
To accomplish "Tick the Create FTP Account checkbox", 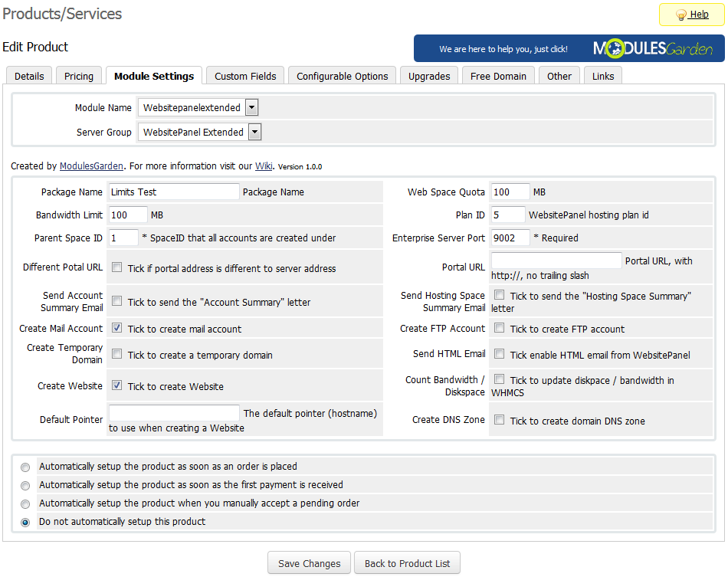I will tap(499, 328).
